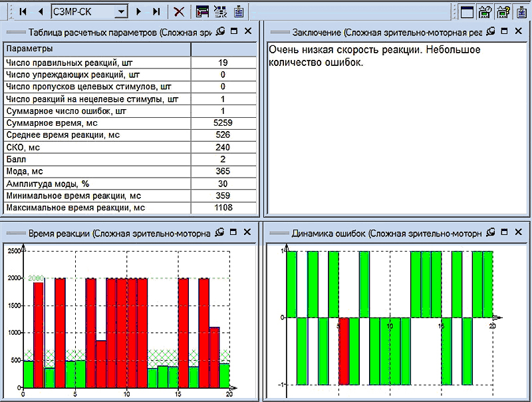This screenshot has height=402, width=532.
Task: Click the red X delete icon
Action: (179, 11)
